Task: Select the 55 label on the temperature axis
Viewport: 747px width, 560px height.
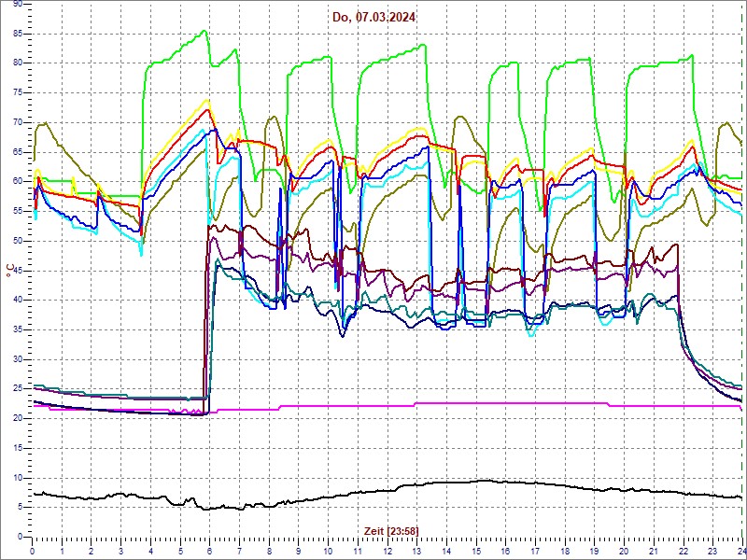Action: (x=17, y=211)
